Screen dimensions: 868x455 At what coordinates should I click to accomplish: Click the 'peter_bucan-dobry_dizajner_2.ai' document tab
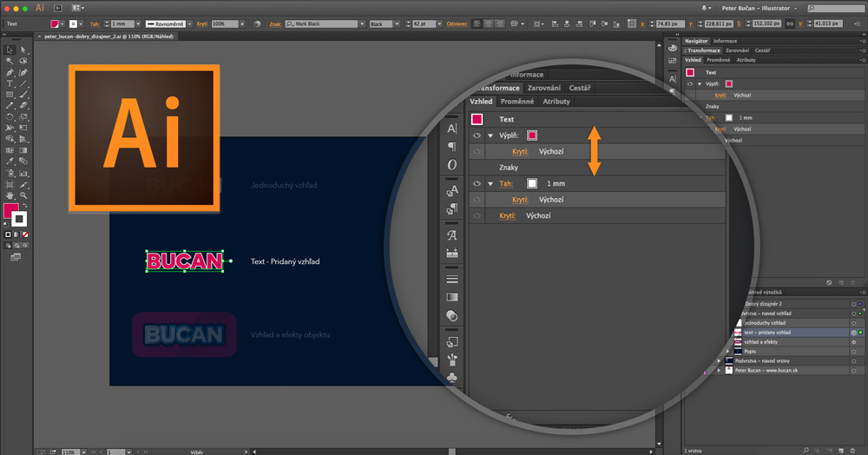click(x=108, y=36)
